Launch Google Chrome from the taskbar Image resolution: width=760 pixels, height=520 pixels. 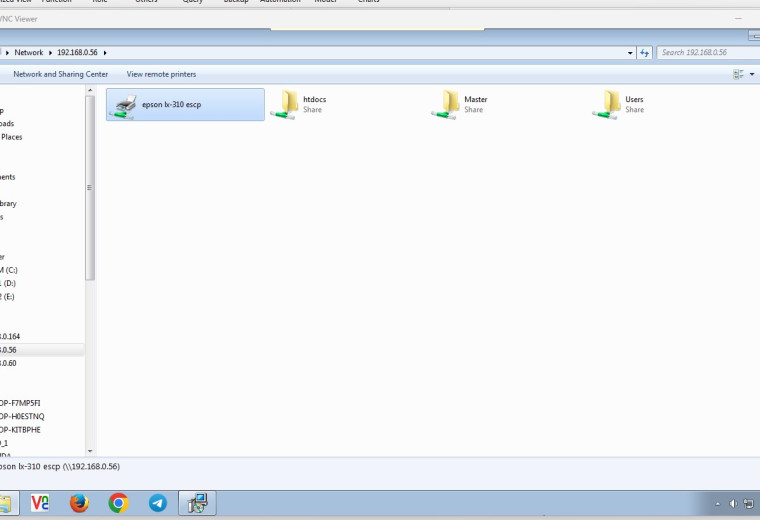point(119,503)
